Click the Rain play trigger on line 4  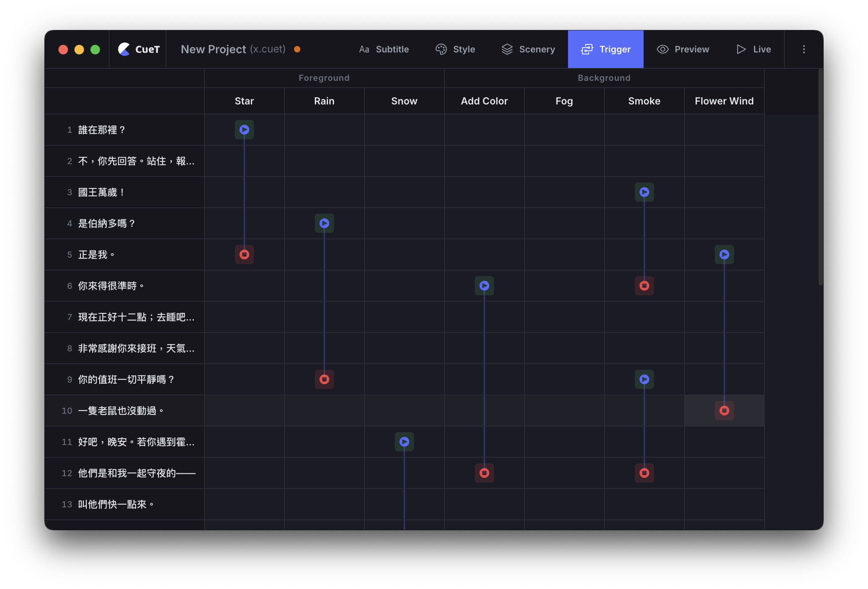tap(324, 223)
